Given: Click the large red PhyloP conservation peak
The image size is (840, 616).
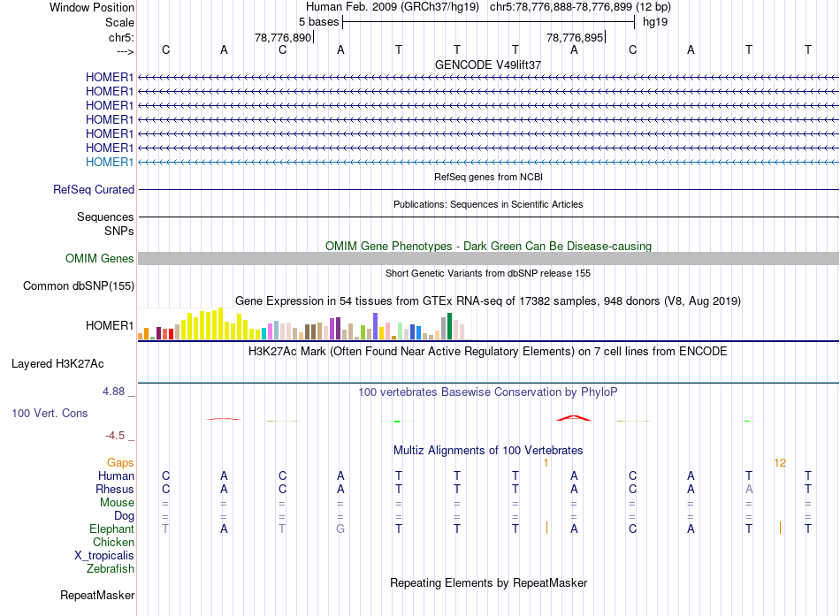Looking at the screenshot, I should (574, 418).
